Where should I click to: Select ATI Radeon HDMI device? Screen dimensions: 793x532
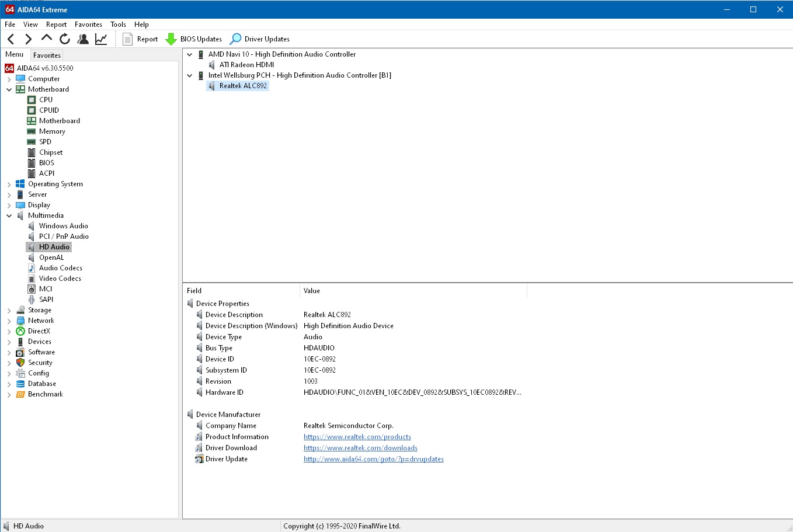coord(246,65)
